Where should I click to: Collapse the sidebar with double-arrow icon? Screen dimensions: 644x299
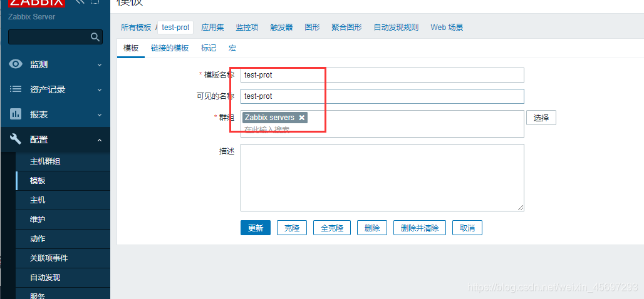(x=80, y=2)
